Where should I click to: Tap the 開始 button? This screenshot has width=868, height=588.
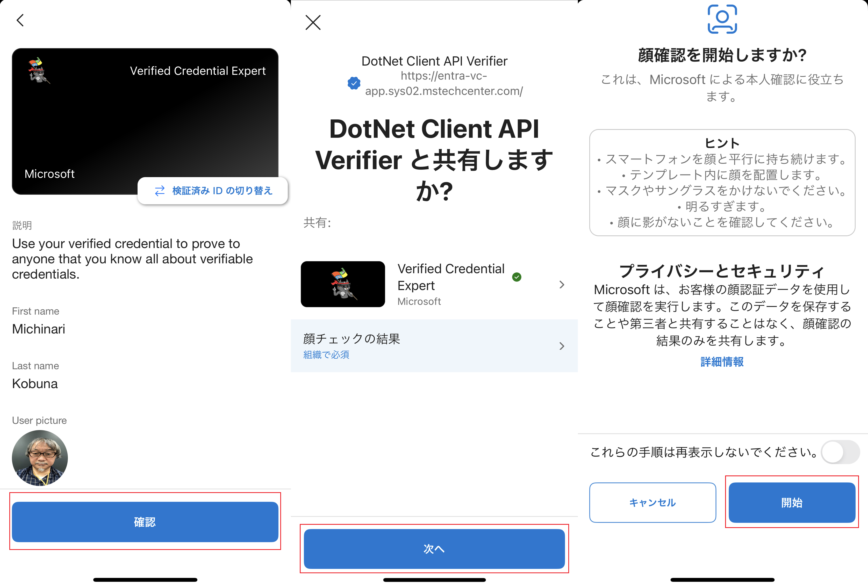pos(791,503)
